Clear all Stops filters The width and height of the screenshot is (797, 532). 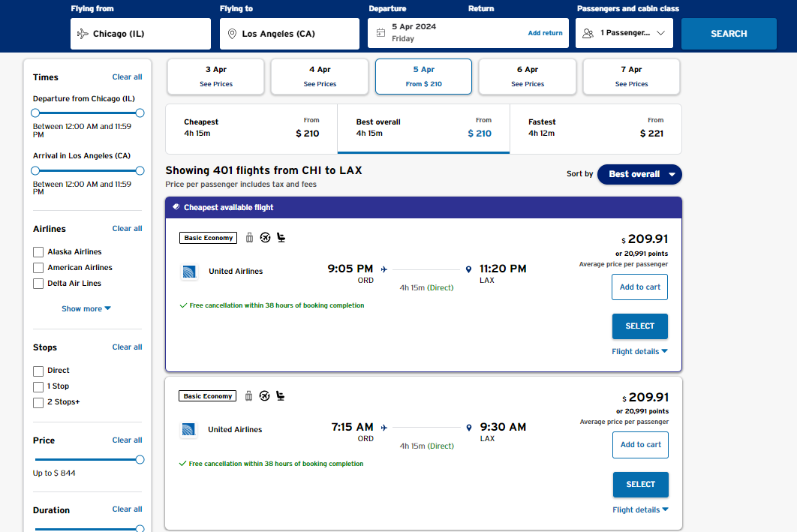click(127, 347)
